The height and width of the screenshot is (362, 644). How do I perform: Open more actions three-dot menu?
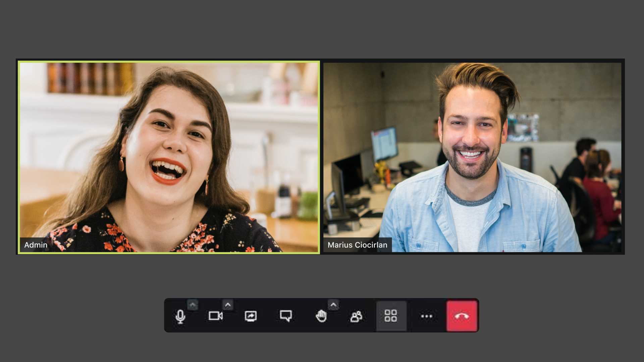click(426, 316)
